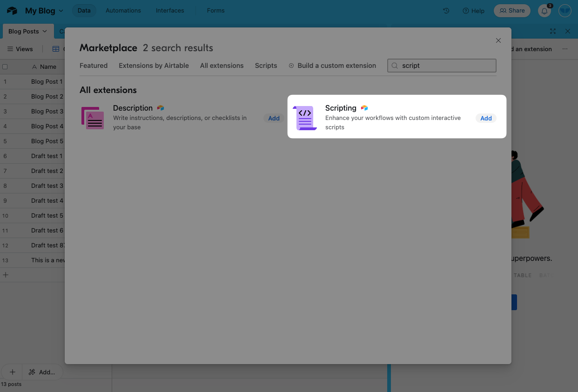The width and height of the screenshot is (578, 392).
Task: Click Add an extension in the panel
Action: pyautogui.click(x=531, y=49)
